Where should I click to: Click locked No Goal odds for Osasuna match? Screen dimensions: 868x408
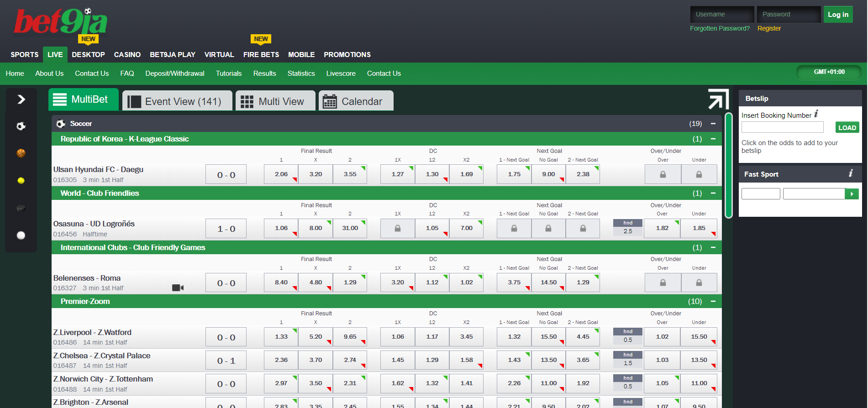point(548,228)
